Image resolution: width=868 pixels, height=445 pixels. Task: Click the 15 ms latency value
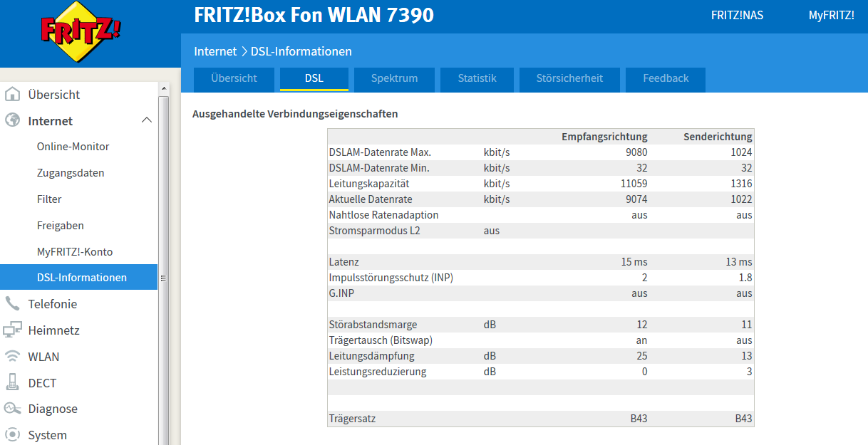point(634,262)
